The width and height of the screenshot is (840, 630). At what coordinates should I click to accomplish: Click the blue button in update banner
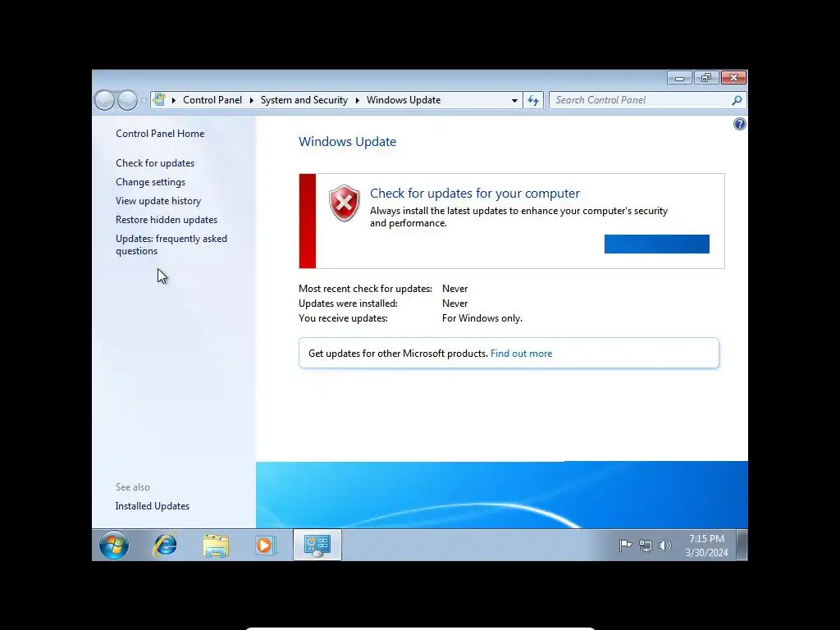(657, 244)
